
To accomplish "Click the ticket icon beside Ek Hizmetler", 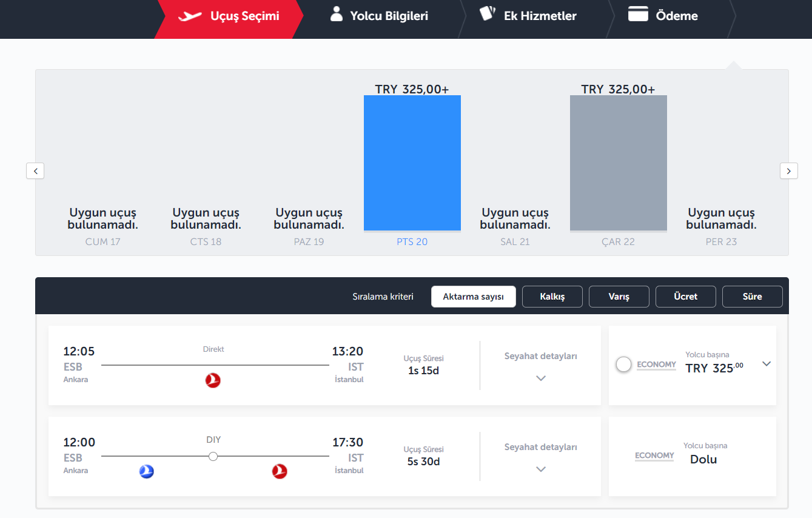I will coord(488,14).
